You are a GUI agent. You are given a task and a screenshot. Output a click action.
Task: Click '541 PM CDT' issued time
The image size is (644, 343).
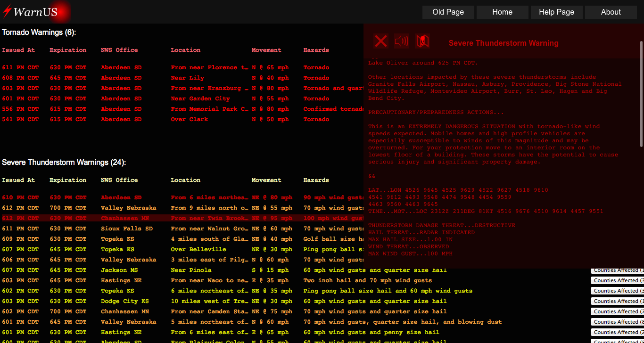20,119
